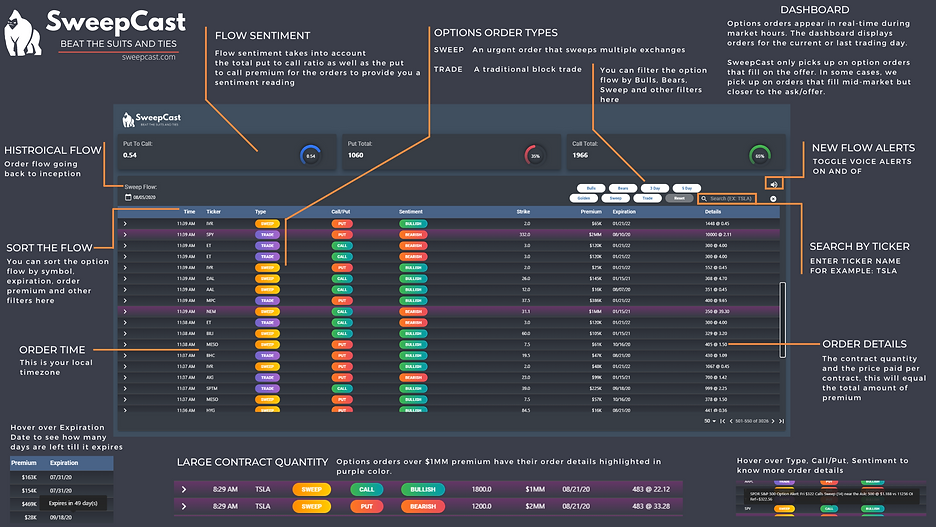Click the magnifier icon in the search box
Viewport: 936px width, 527px height.
coord(704,199)
